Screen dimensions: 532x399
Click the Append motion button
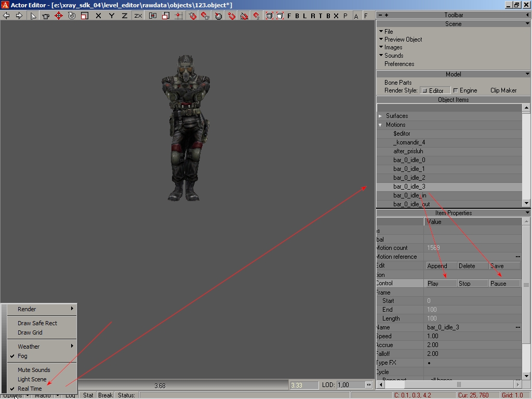(441, 265)
